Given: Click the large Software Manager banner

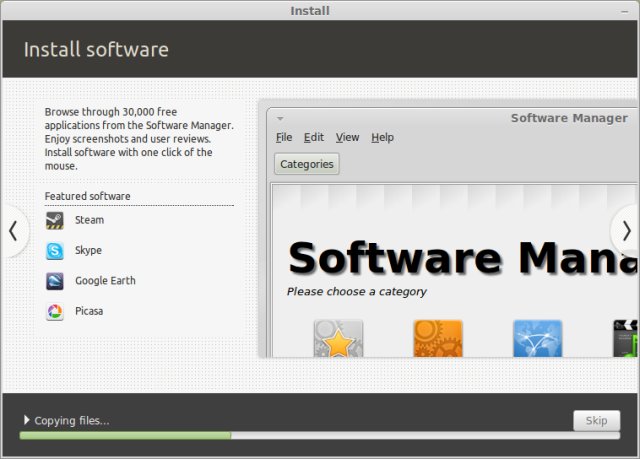Looking at the screenshot, I should click(x=463, y=259).
